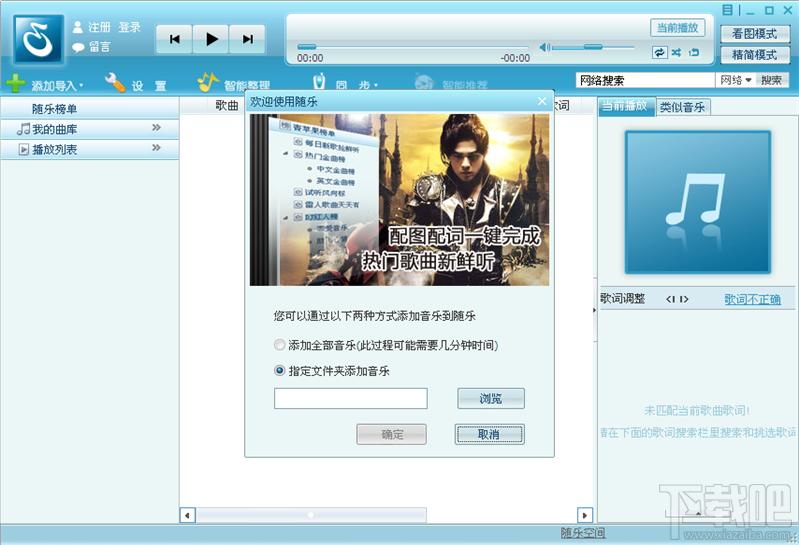799x545 pixels.
Task: Skip to the previous track
Action: tap(174, 39)
